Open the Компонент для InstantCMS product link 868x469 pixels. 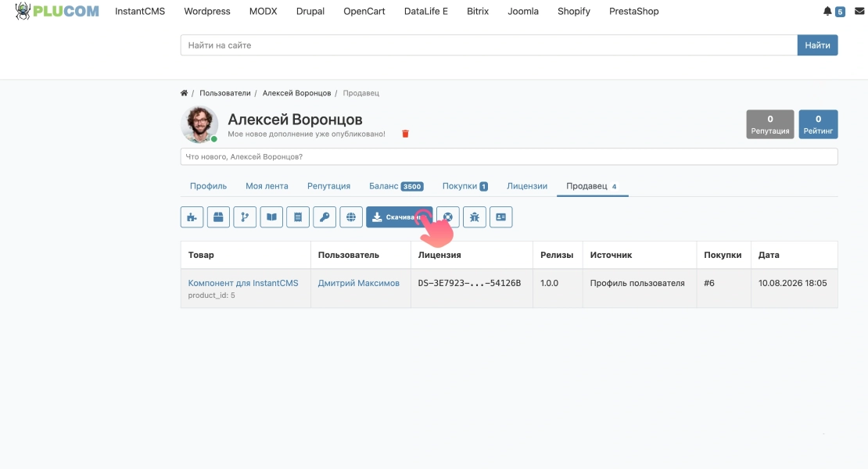243,283
